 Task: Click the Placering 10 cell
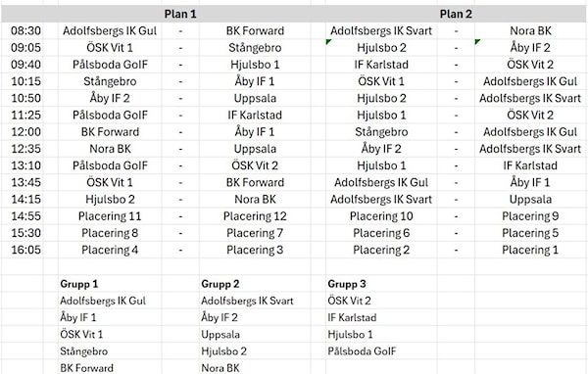381,216
